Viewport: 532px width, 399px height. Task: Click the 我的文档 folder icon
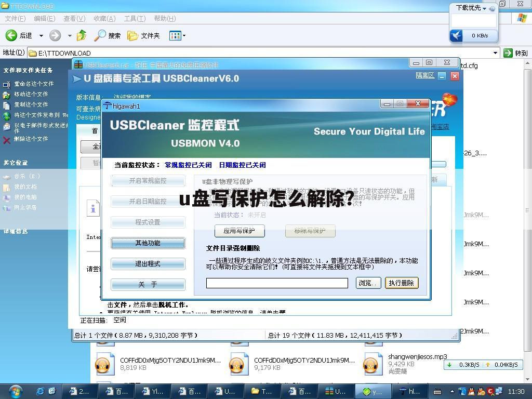tap(6, 187)
